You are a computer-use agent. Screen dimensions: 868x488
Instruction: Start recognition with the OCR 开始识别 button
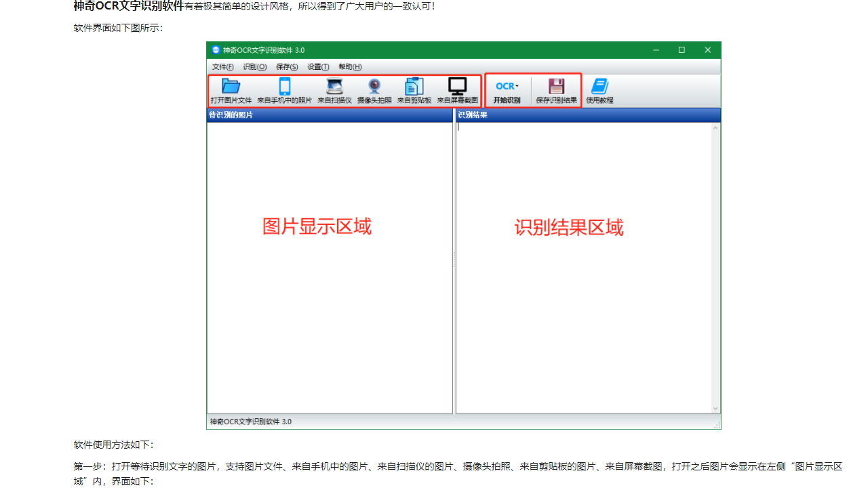[505, 91]
